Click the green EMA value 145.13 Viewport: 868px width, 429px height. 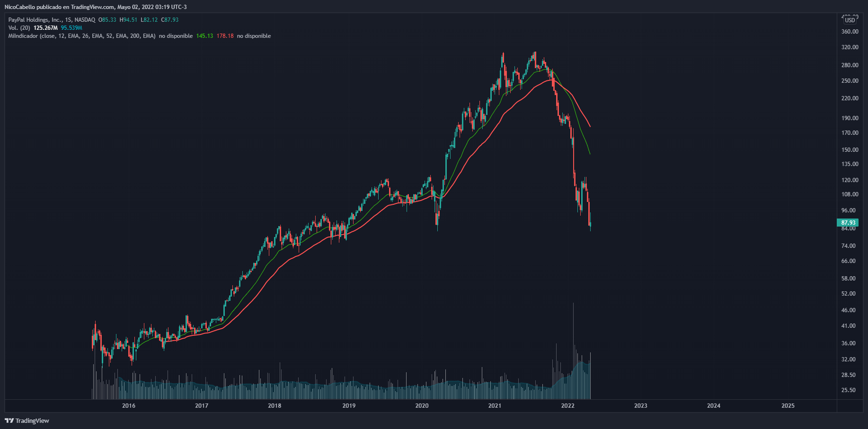[x=204, y=36]
